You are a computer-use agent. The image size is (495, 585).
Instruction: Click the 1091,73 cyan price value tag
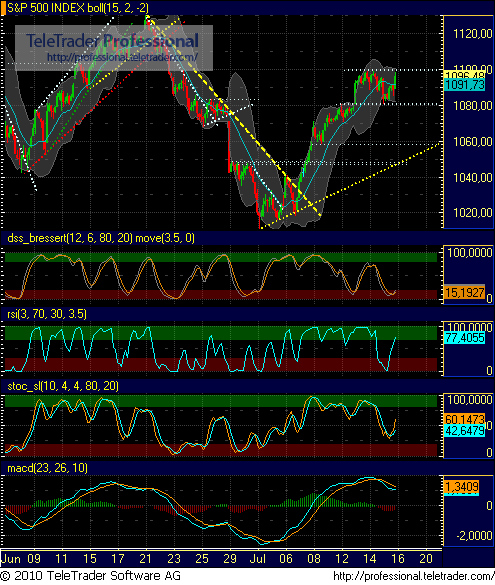[464, 85]
